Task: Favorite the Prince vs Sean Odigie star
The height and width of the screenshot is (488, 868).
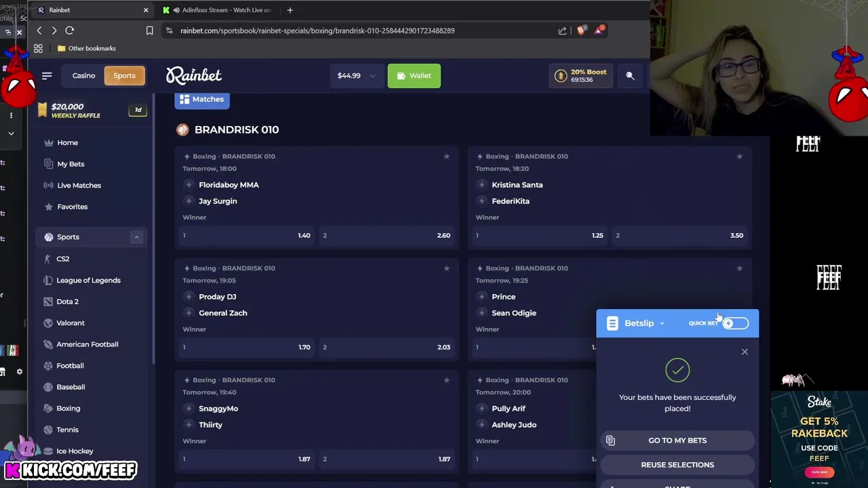Action: pos(739,268)
